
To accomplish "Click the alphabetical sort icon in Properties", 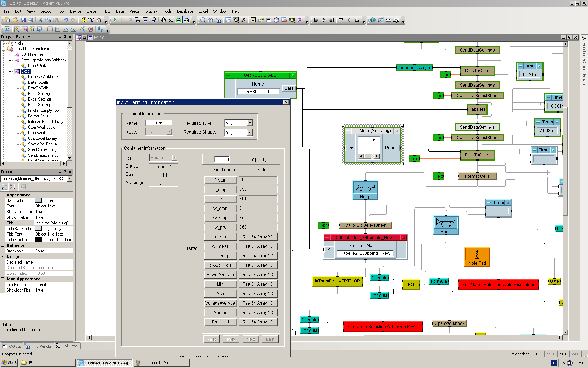I will point(12,187).
